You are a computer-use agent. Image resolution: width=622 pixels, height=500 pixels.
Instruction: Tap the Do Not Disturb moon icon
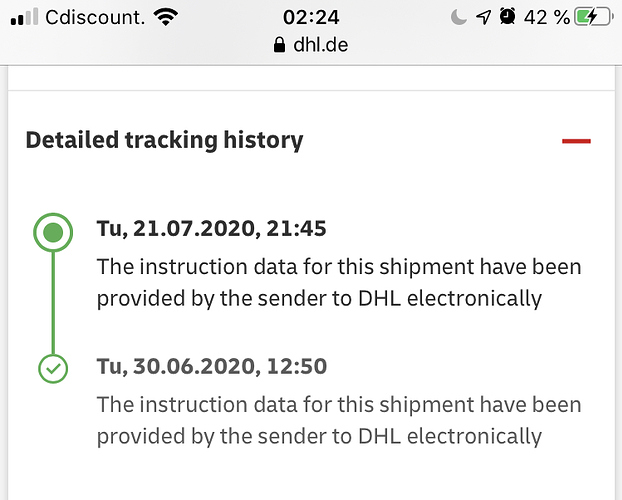tap(459, 17)
